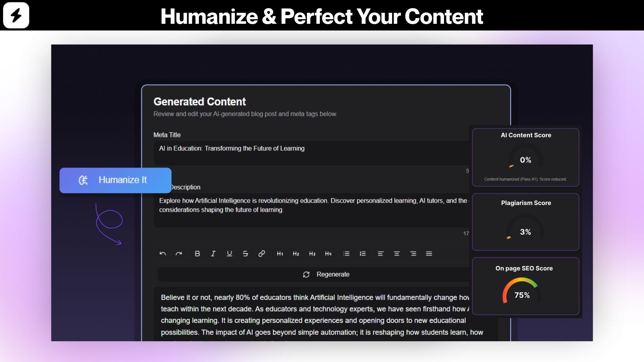Toggle italic formatting
Screen dimensions: 644x362
coord(213,254)
